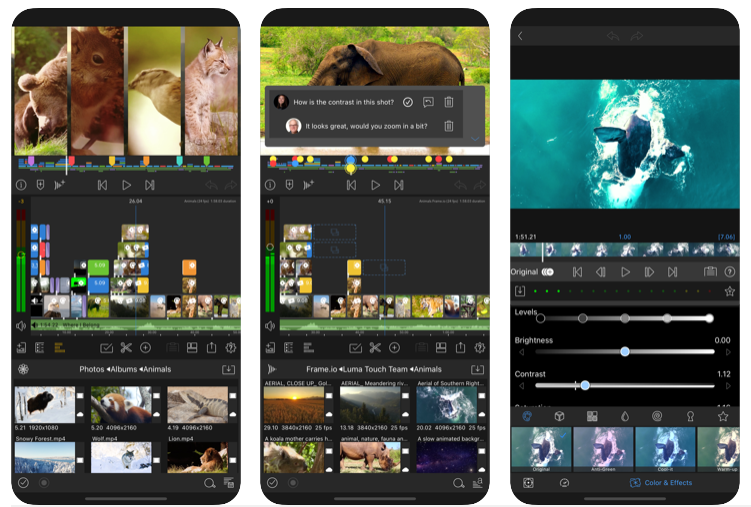Image resolution: width=751 pixels, height=507 pixels.
Task: Open the speed gauge icon on right phone bottom
Action: pos(564,483)
